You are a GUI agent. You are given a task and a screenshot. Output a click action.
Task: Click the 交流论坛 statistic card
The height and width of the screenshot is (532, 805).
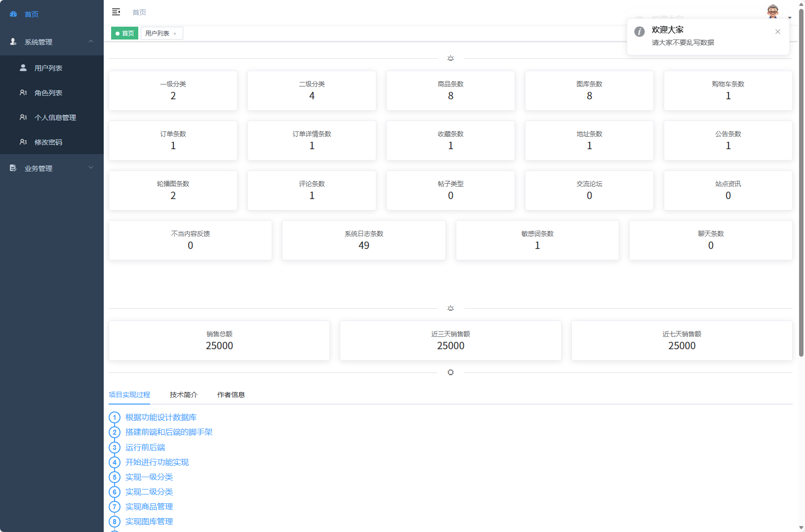(589, 190)
